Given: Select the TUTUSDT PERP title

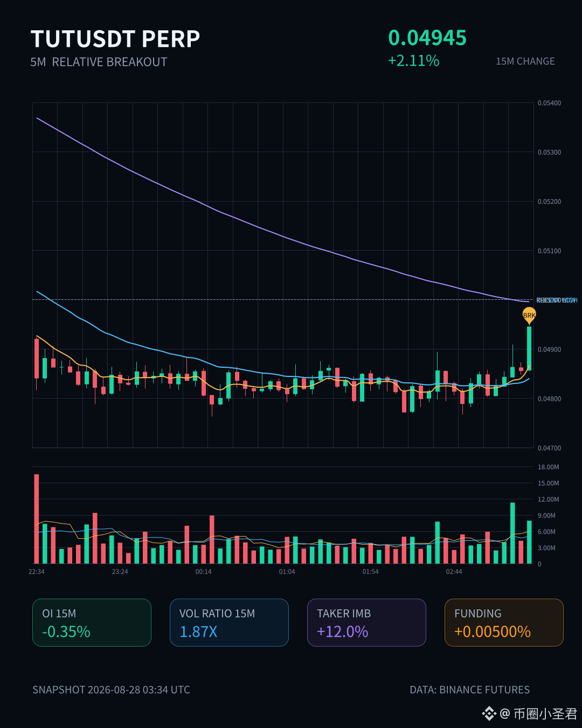Looking at the screenshot, I should (115, 39).
